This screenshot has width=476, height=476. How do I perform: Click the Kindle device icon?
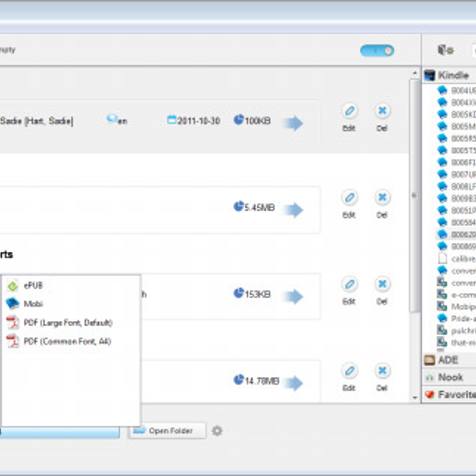[429, 75]
